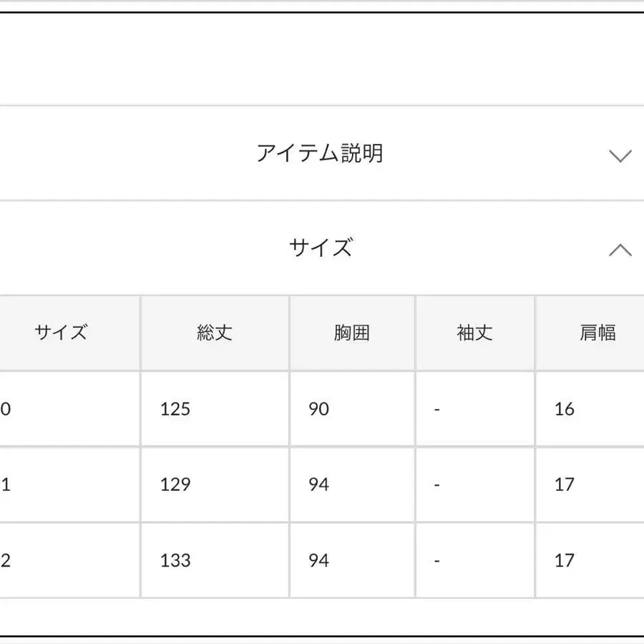Select the 総丈 column header
Viewport: 644px width, 644px height.
(x=215, y=332)
